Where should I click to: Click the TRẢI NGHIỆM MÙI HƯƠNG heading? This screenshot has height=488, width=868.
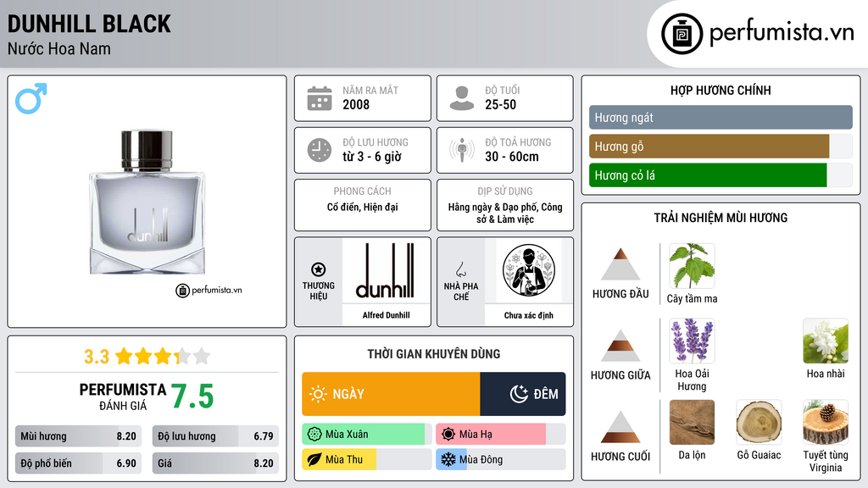click(721, 218)
